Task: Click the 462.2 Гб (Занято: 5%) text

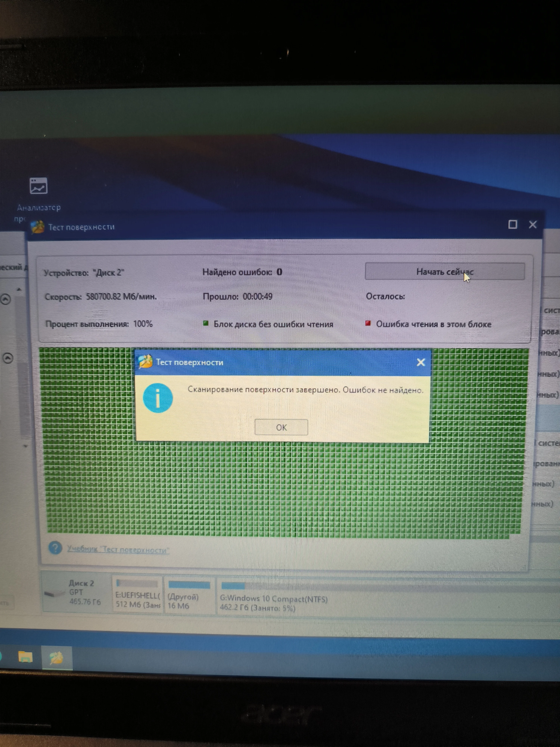Action: coord(258,608)
